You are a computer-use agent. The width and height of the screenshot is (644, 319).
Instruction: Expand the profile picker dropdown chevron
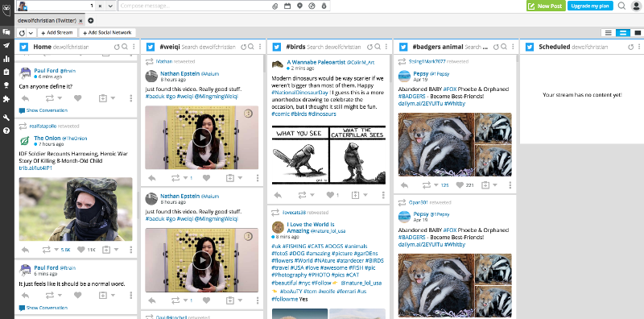click(110, 6)
